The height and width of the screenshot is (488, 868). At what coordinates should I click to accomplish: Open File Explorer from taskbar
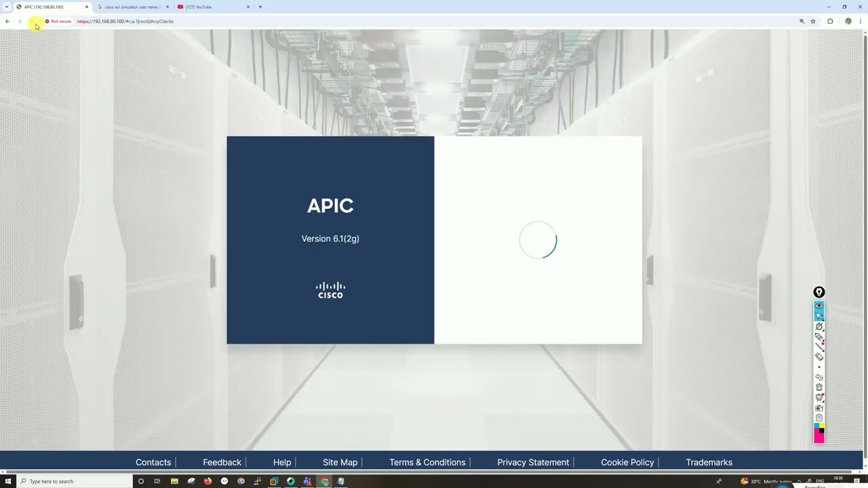coord(174,481)
